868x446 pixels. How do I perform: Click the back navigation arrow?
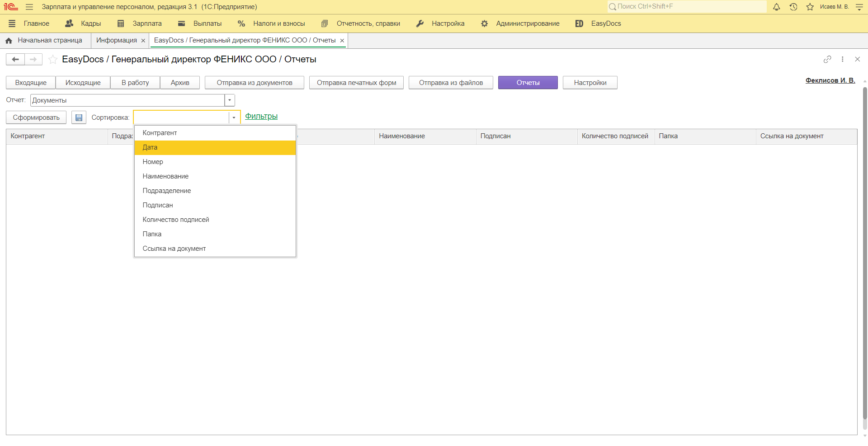[x=15, y=60]
